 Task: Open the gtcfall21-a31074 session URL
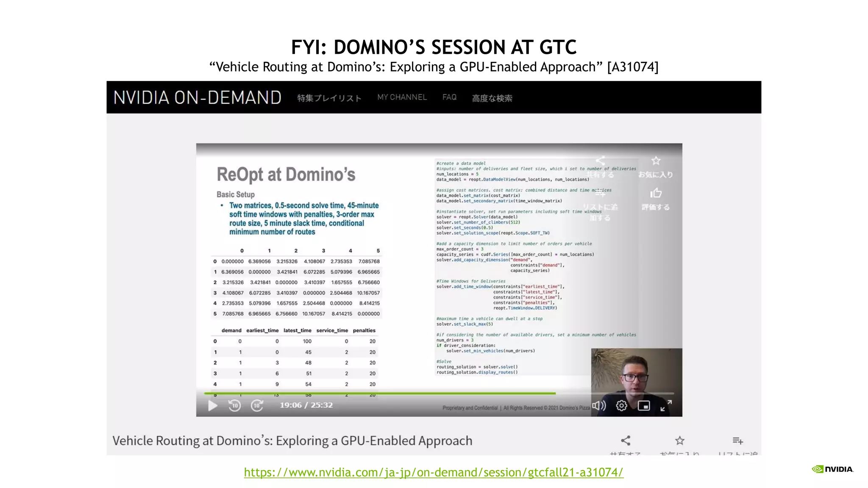[x=434, y=472]
